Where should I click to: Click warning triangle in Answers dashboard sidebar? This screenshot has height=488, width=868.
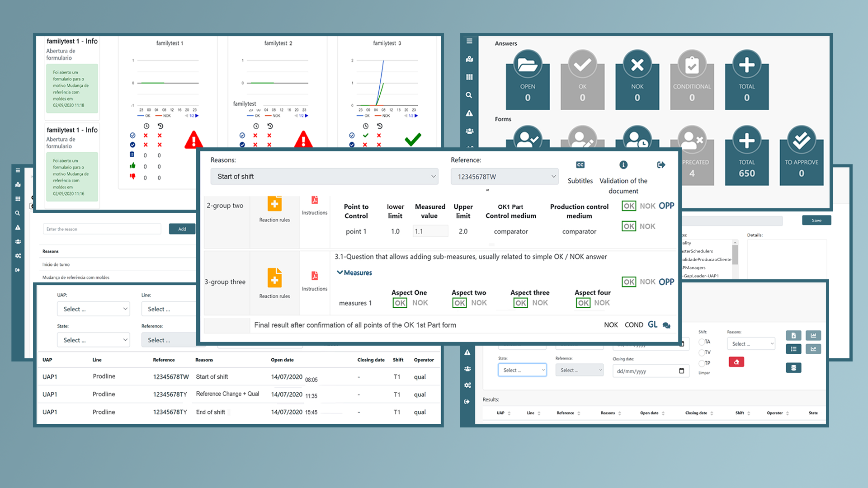pos(469,113)
